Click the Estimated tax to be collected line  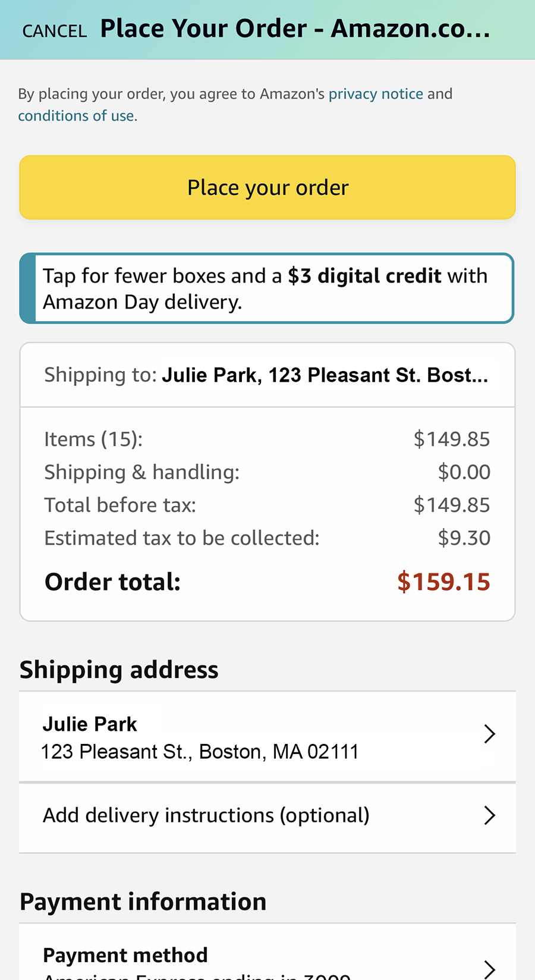[x=267, y=538]
